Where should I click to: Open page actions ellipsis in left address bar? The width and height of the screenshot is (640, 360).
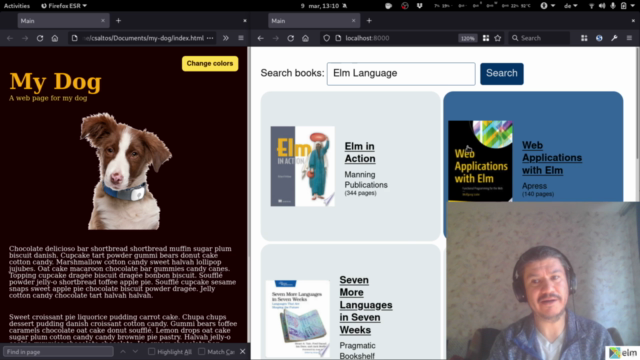(x=210, y=38)
